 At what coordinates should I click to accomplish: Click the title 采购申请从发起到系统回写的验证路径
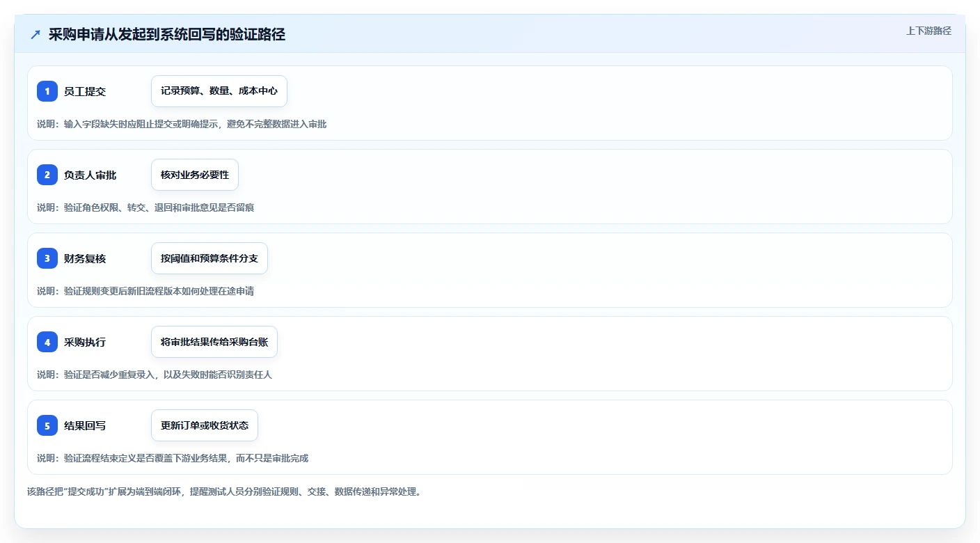pos(167,35)
